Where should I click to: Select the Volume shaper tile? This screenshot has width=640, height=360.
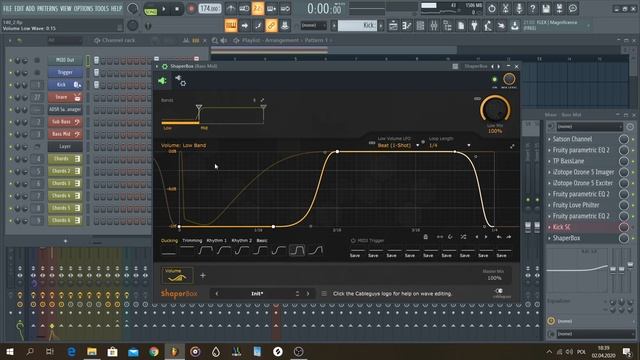pos(177,275)
